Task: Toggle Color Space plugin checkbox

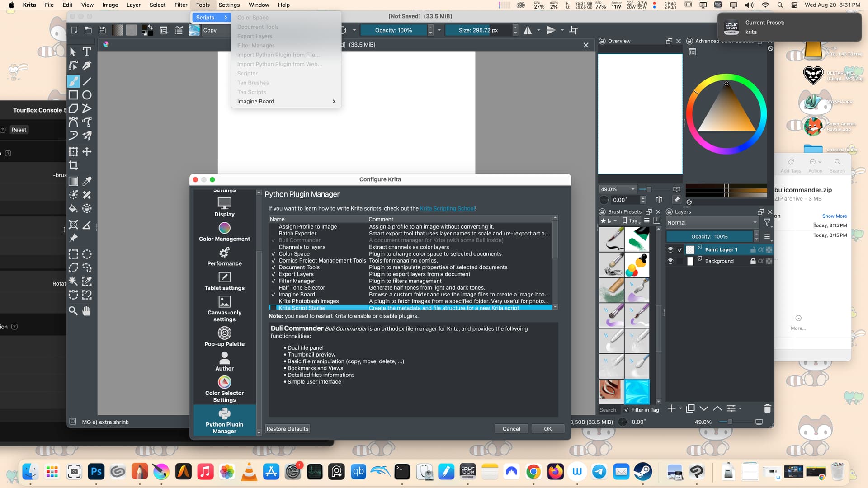Action: coord(273,254)
